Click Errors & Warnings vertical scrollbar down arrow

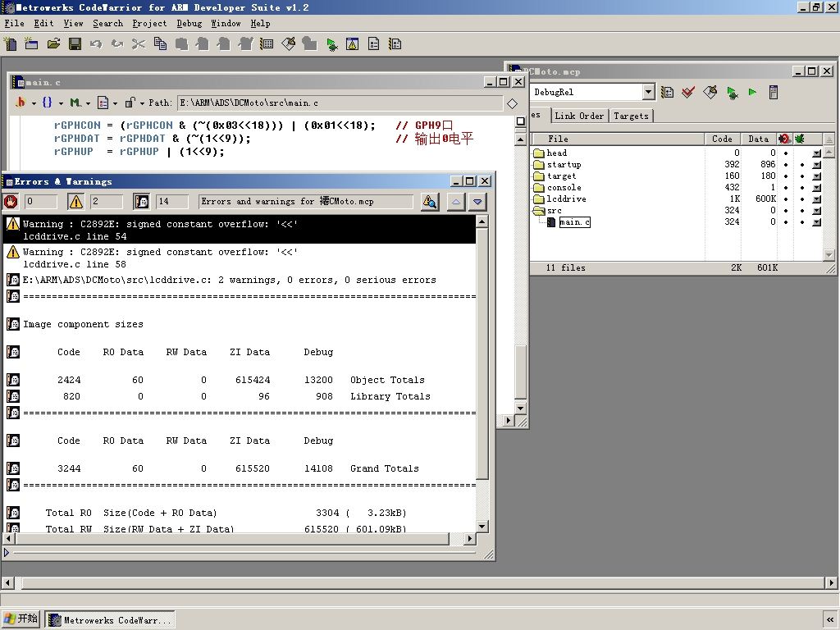(x=482, y=526)
